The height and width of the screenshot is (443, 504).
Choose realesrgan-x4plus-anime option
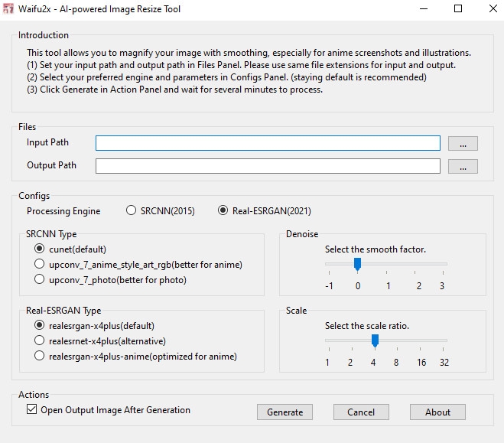click(x=40, y=356)
